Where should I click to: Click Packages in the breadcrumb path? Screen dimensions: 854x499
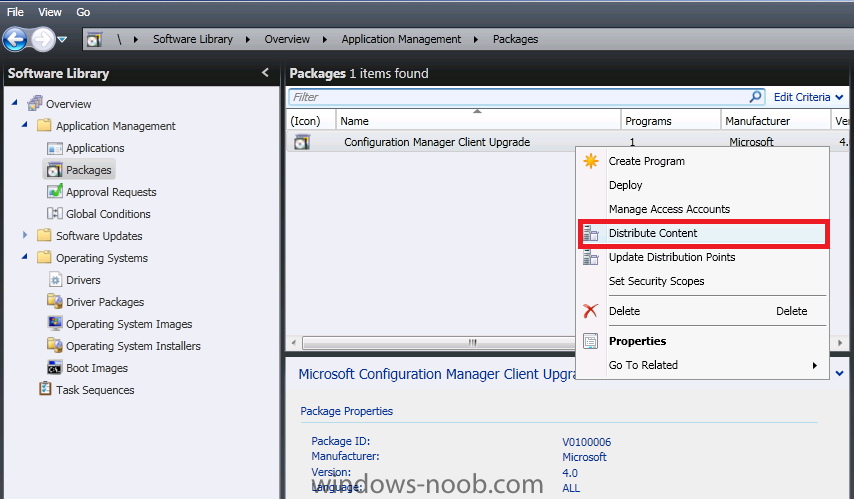click(x=515, y=39)
